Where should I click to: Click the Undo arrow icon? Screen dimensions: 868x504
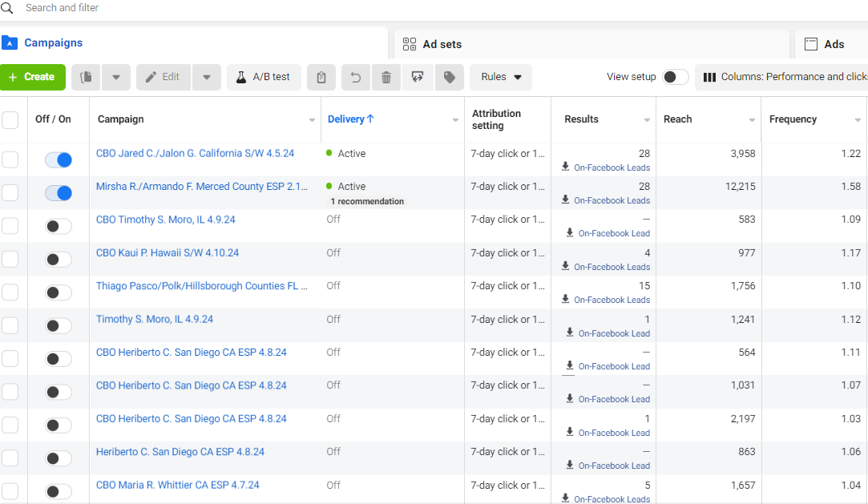click(355, 77)
